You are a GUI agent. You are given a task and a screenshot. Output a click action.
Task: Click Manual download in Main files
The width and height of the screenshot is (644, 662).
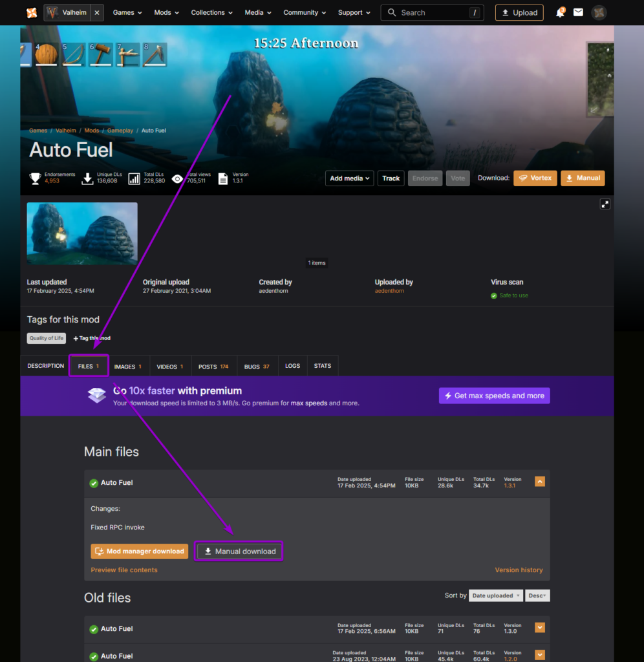239,551
